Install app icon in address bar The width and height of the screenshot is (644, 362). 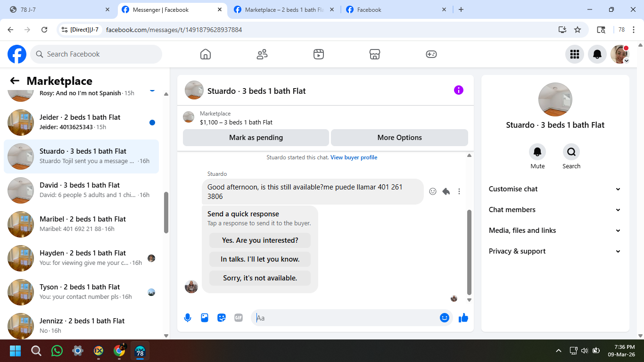pyautogui.click(x=562, y=30)
